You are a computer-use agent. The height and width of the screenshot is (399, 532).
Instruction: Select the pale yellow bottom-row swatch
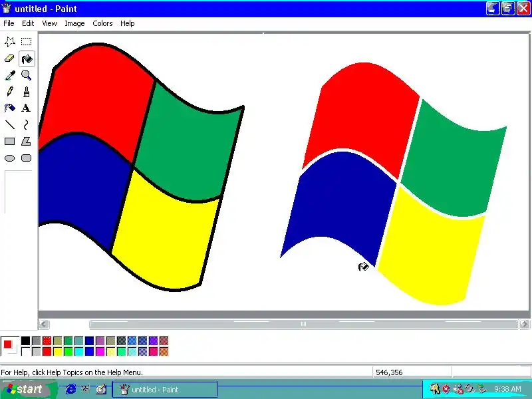coord(110,351)
